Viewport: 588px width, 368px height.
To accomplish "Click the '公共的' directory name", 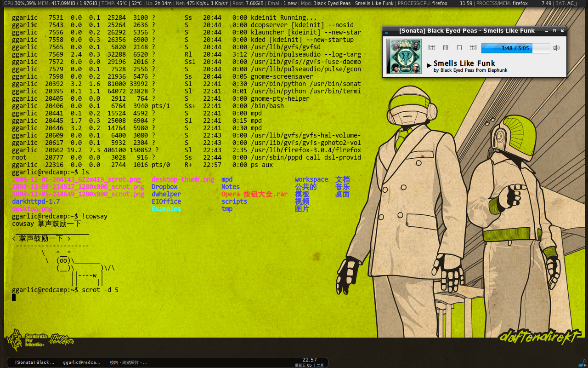I will 306,187.
